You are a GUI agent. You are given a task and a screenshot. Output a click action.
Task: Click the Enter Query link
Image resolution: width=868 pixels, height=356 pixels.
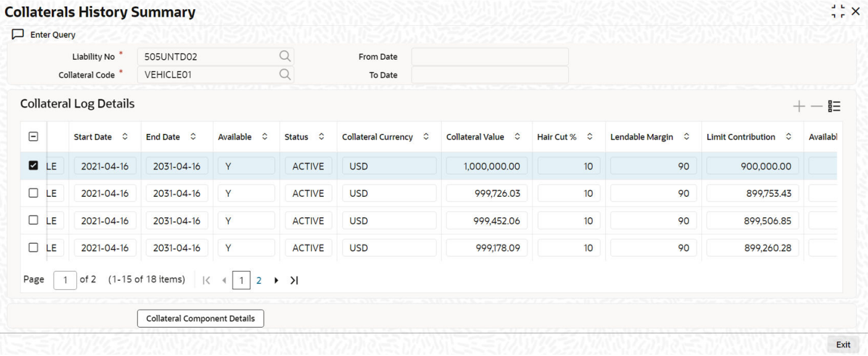coord(53,35)
